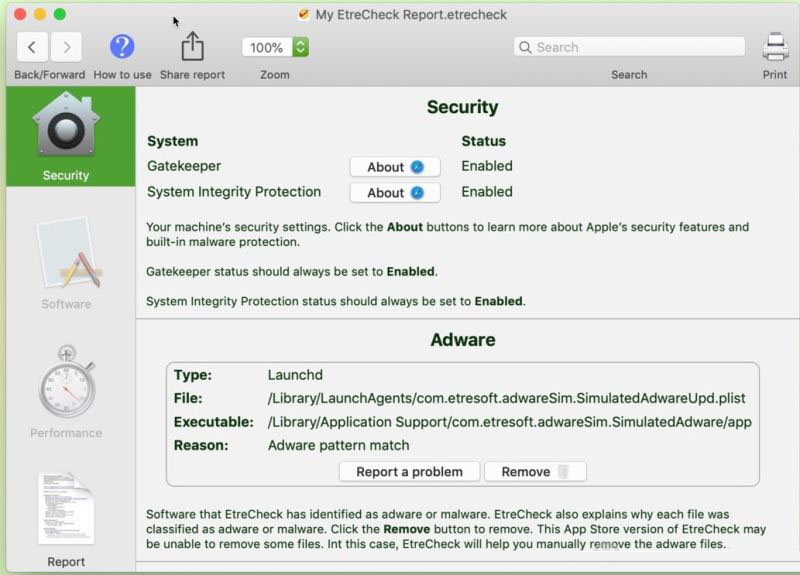Open the Report document section
The height and width of the screenshot is (575, 800).
66,519
